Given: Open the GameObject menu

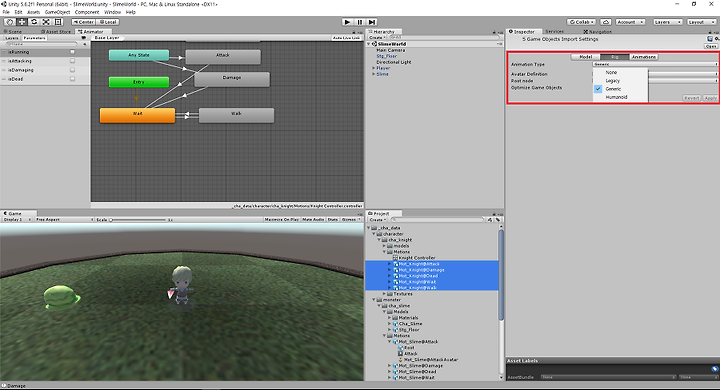Looking at the screenshot, I should click(57, 12).
